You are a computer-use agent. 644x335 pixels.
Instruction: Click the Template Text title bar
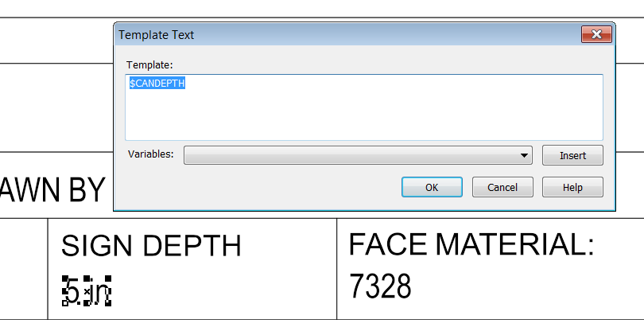tap(318, 35)
